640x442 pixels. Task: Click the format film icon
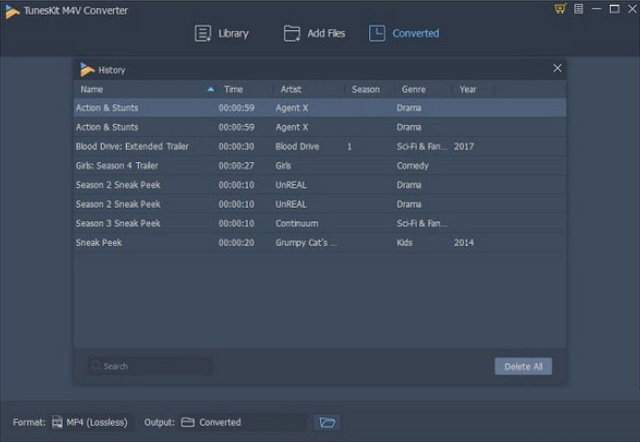point(57,422)
